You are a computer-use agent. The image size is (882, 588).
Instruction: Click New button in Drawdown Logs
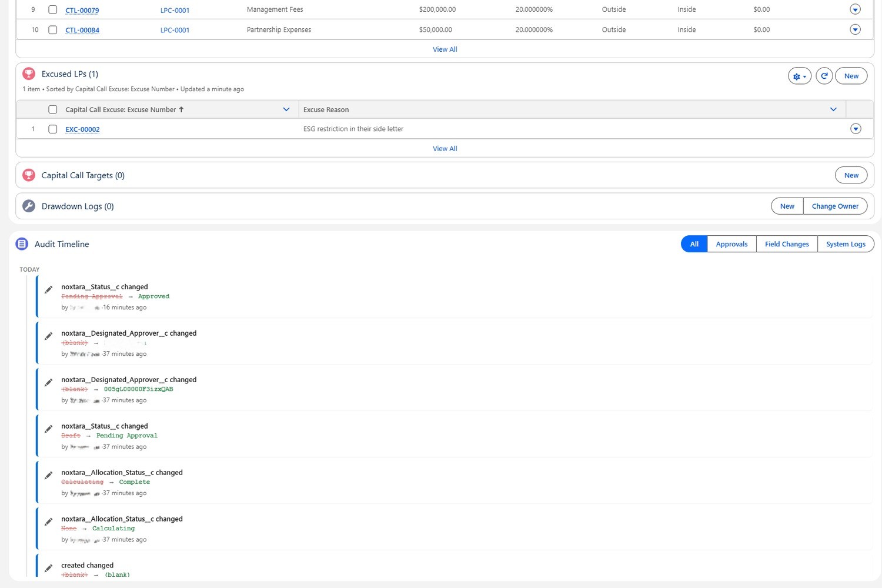(x=787, y=206)
